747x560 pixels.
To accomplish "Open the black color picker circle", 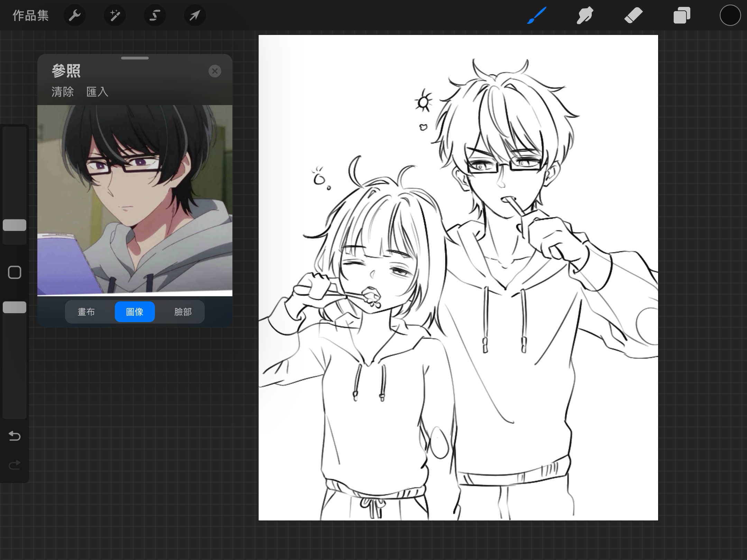I will (730, 16).
